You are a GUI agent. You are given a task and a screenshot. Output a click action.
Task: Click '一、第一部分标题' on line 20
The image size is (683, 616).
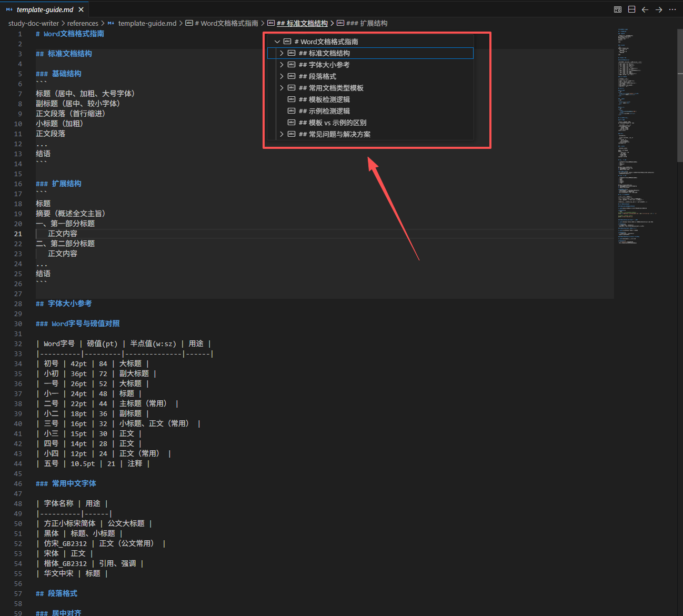65,224
